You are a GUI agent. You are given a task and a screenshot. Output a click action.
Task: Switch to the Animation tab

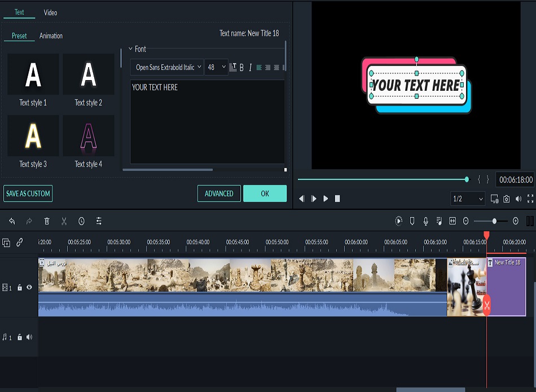tap(51, 36)
